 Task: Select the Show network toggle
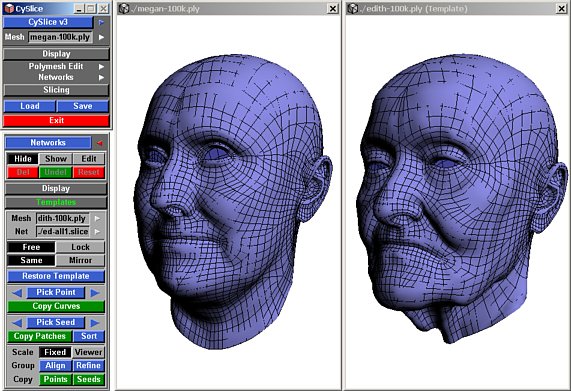(x=56, y=159)
